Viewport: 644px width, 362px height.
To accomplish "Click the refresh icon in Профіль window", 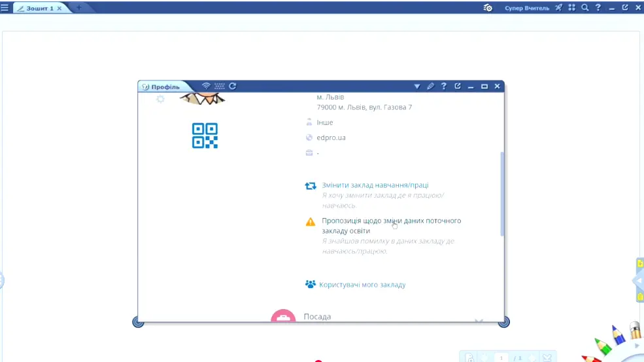I will [x=232, y=86].
